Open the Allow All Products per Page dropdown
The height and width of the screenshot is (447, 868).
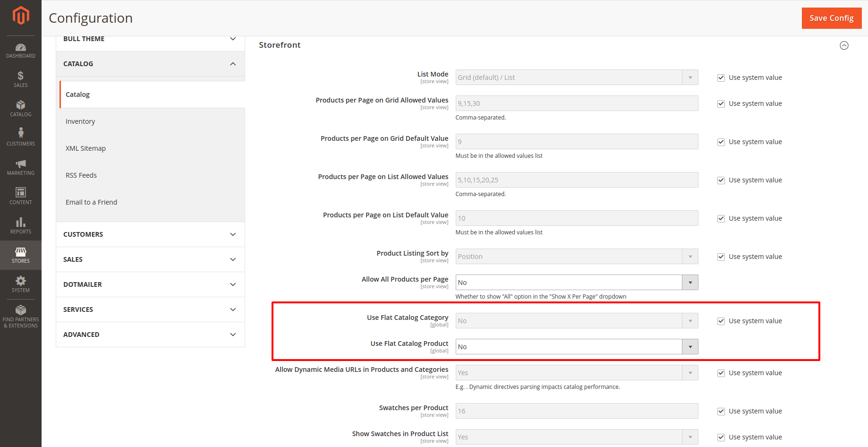576,283
